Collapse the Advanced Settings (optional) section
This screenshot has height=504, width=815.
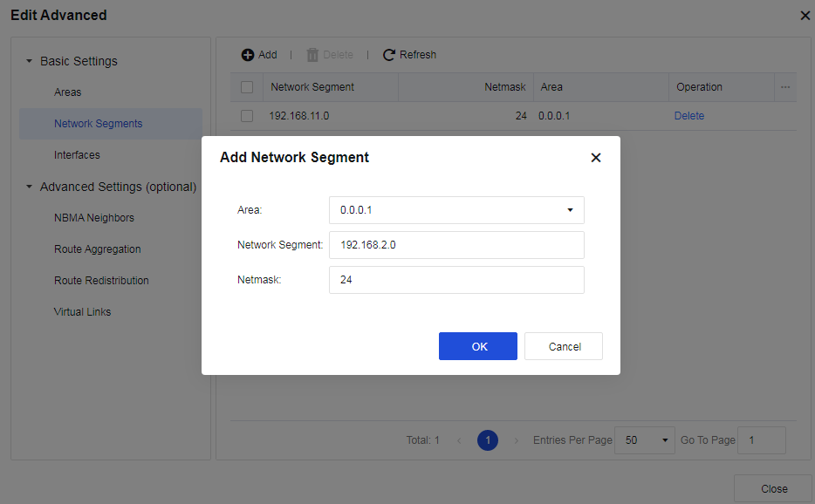29,187
